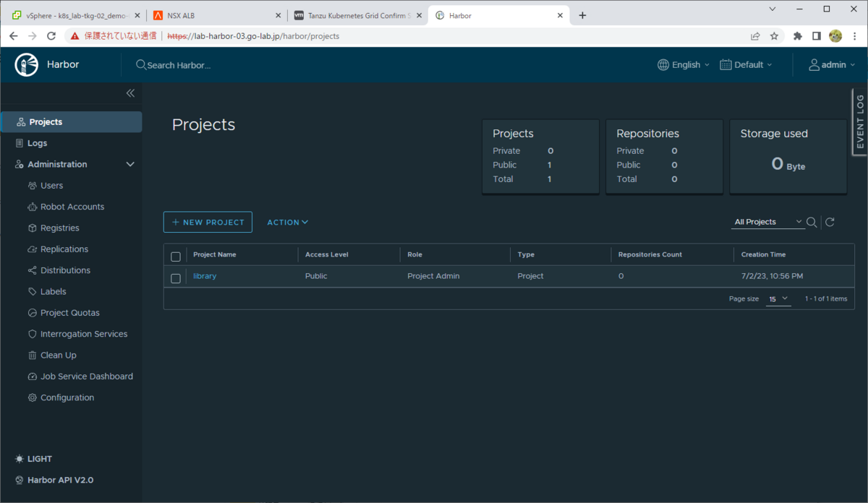Sort by Access Level column header
The width and height of the screenshot is (868, 503).
pos(327,254)
